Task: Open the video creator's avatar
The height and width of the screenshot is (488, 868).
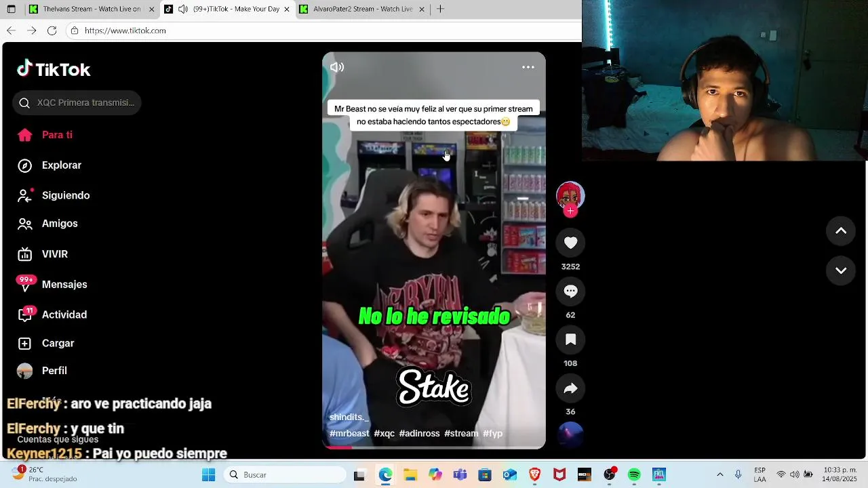Action: (570, 195)
